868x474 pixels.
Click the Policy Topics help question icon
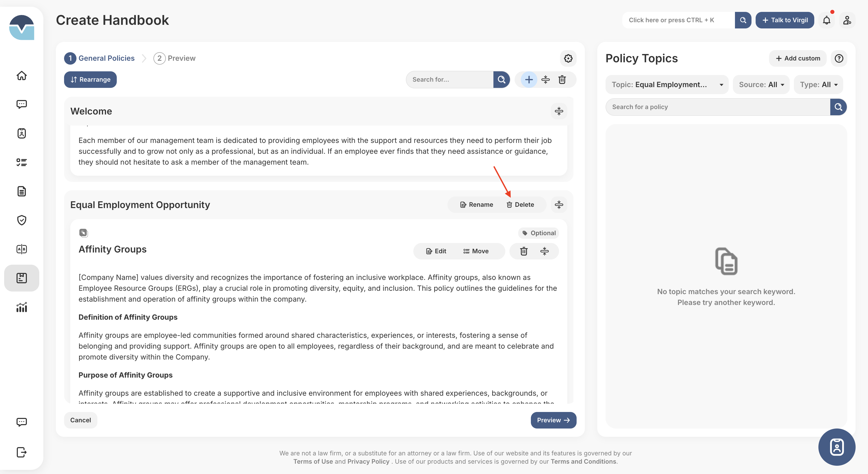coord(839,58)
